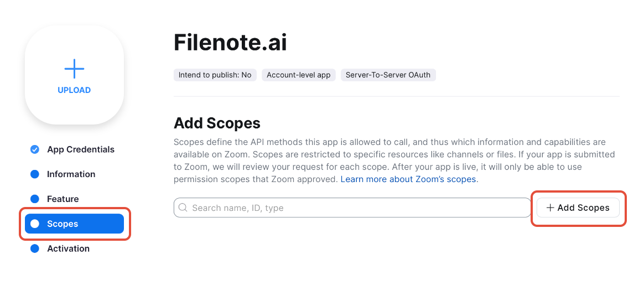Click the Add Scopes button
The image size is (644, 290).
point(578,208)
